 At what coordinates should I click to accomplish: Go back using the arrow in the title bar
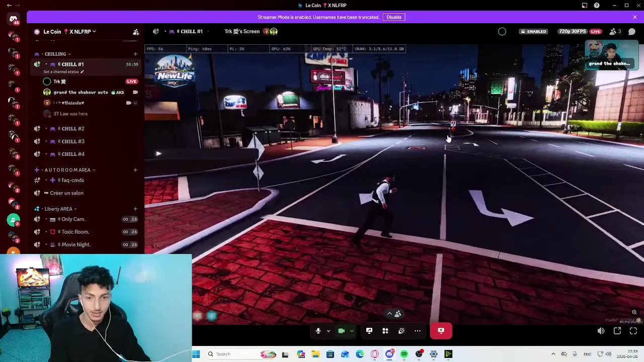(x=9, y=5)
